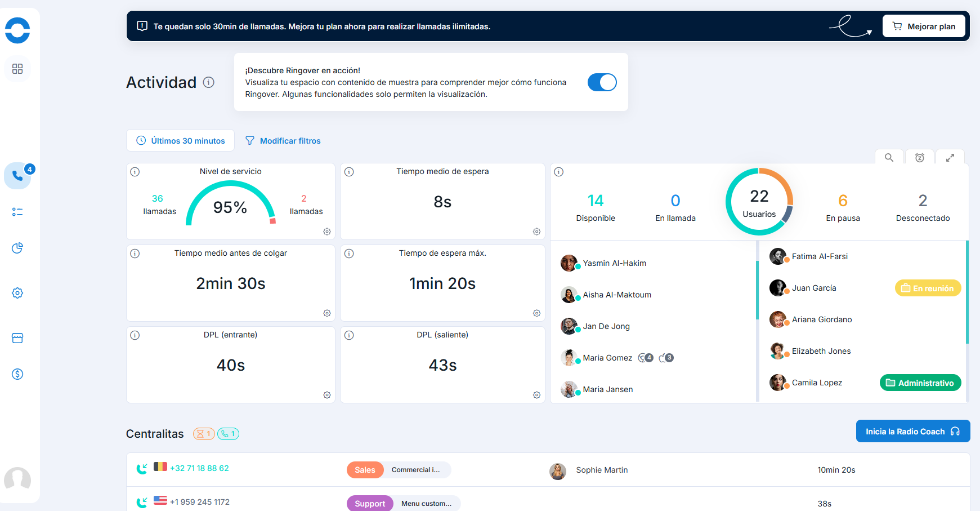Click the 22 Usuarios donut chart
This screenshot has height=511, width=980.
click(x=759, y=202)
